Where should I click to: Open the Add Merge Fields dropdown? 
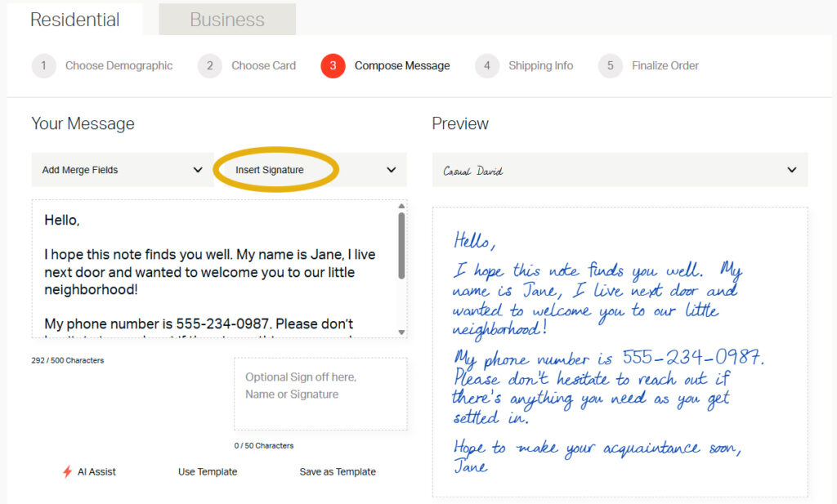(x=123, y=170)
